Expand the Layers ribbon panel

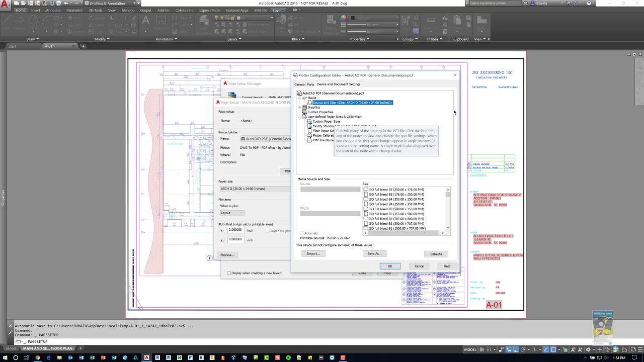click(x=234, y=39)
